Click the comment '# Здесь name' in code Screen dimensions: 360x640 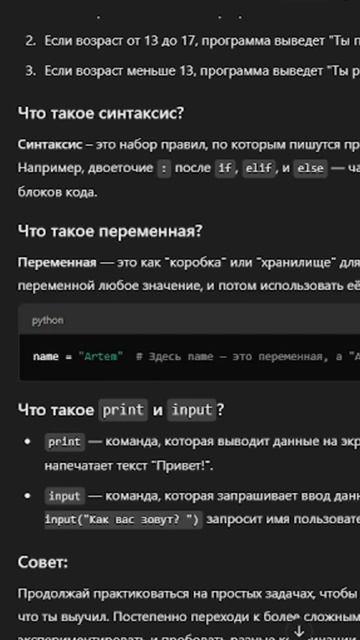175,357
